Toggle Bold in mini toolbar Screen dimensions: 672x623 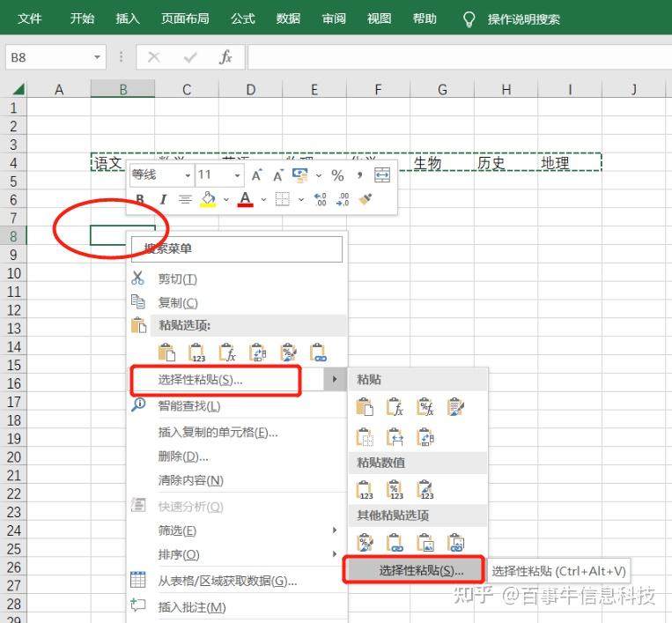140,199
